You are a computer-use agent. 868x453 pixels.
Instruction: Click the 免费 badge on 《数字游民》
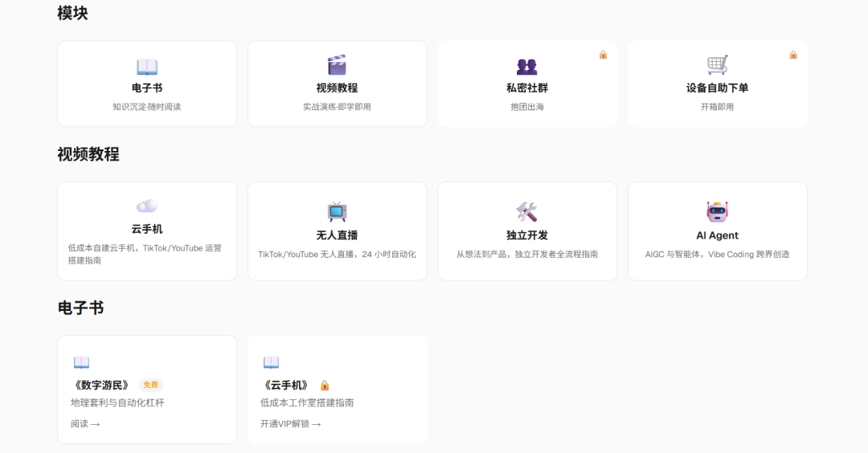[x=150, y=385]
